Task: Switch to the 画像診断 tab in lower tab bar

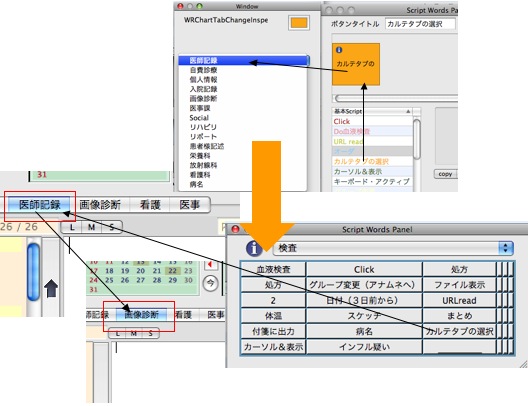Action: click(141, 315)
